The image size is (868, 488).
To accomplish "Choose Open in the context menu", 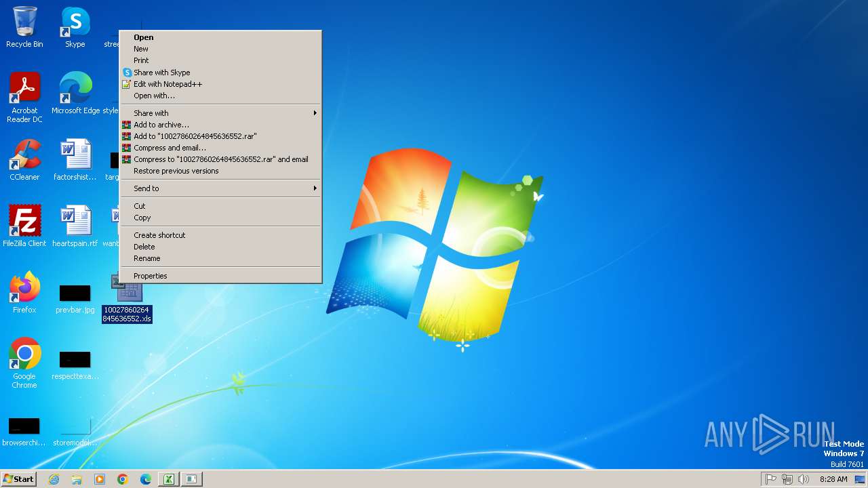I will (220, 37).
